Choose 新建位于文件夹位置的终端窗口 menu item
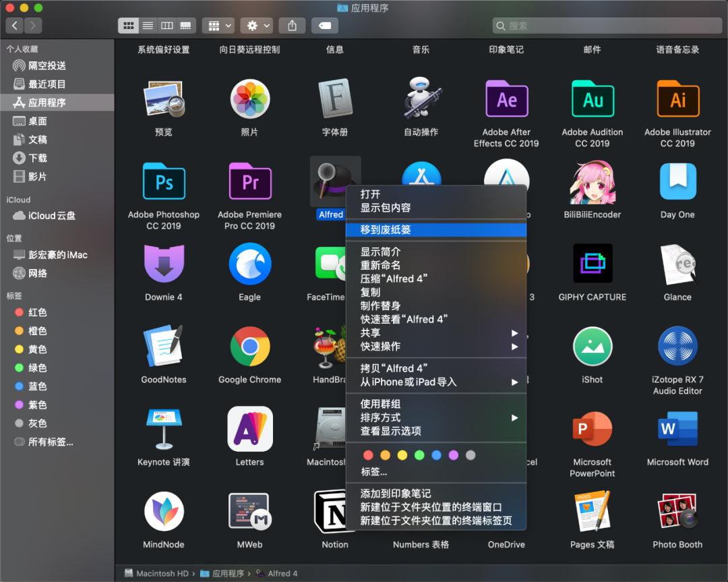The width and height of the screenshot is (728, 582). coord(436,506)
